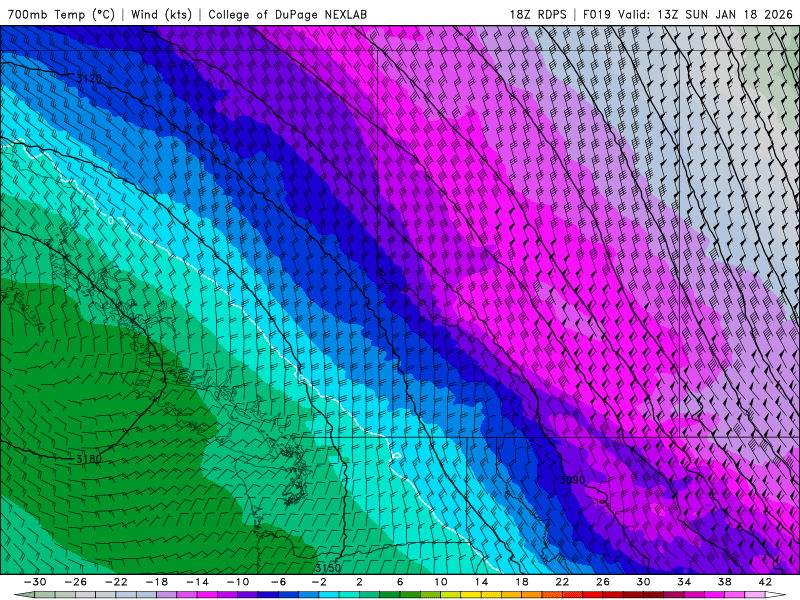800x600 pixels.
Task: Click the 34 value on the color scale
Action: coord(684,582)
